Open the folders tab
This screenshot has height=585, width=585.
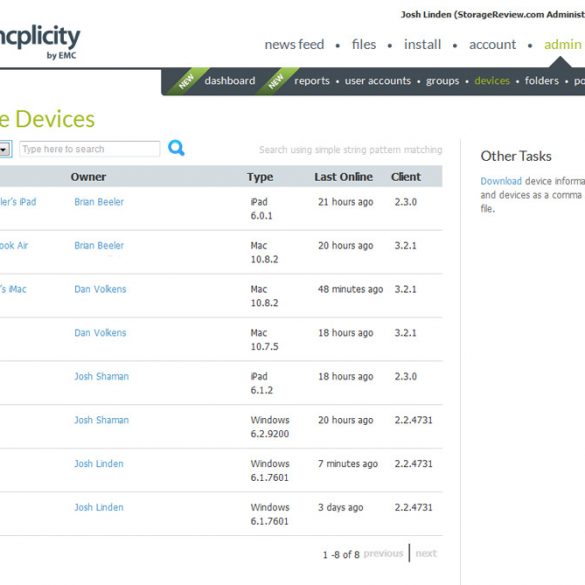click(542, 81)
